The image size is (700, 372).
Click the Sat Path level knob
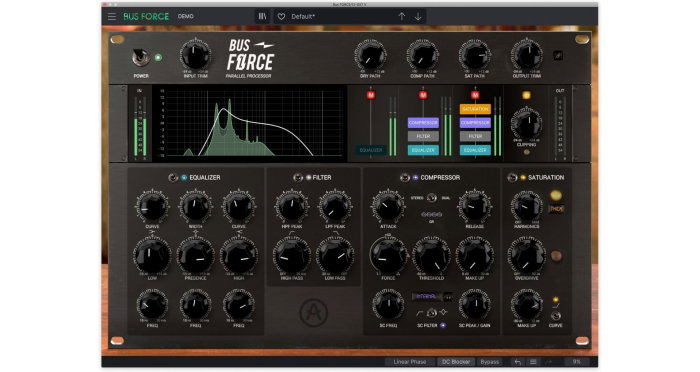pyautogui.click(x=475, y=55)
